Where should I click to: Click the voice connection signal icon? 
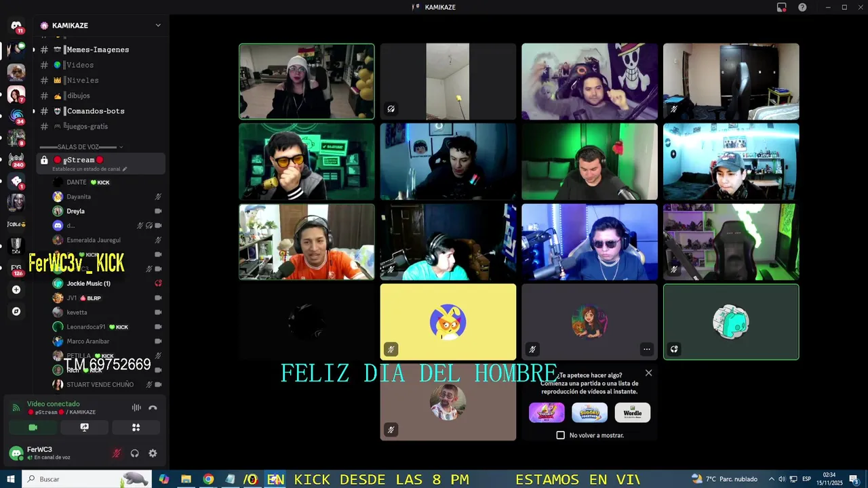pos(16,407)
